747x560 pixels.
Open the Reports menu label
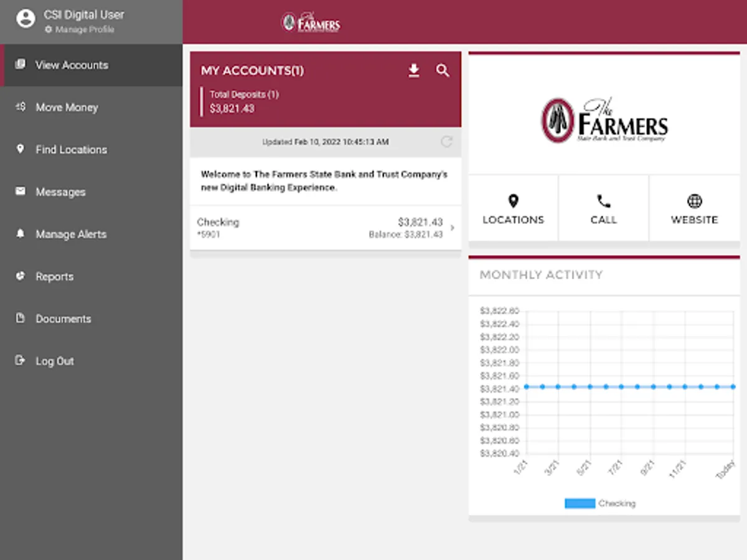(x=54, y=277)
